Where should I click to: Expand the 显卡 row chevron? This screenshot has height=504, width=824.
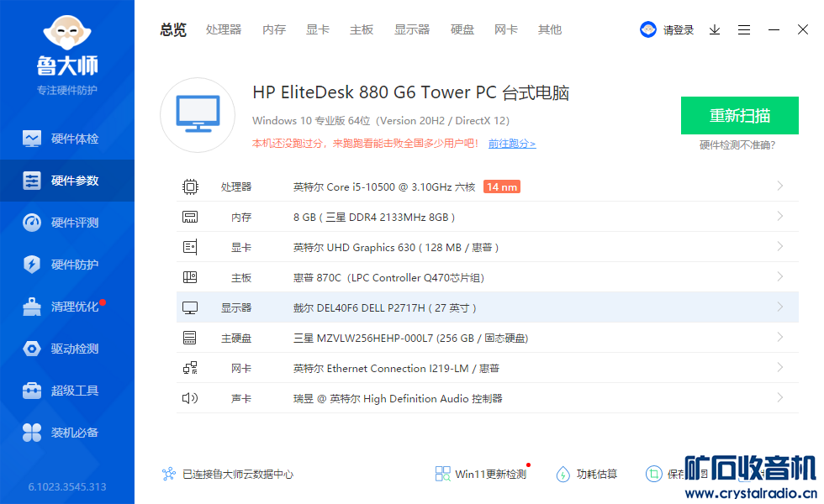pos(780,246)
